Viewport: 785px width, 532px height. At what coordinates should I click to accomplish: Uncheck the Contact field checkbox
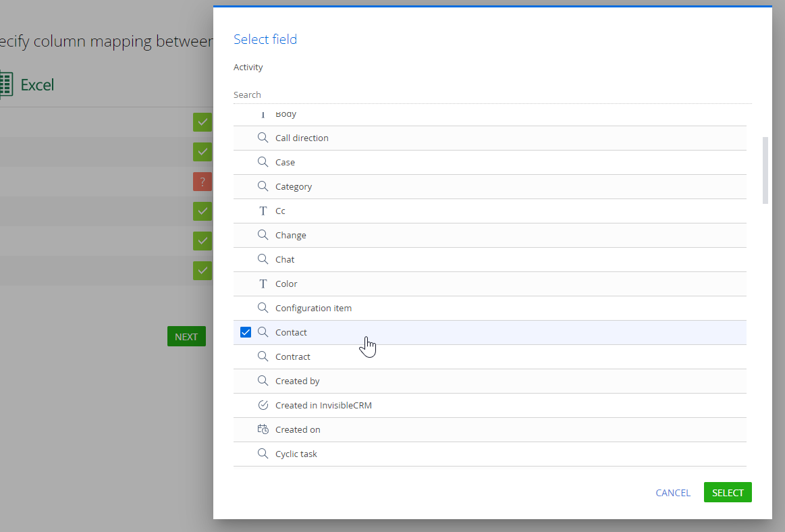245,332
